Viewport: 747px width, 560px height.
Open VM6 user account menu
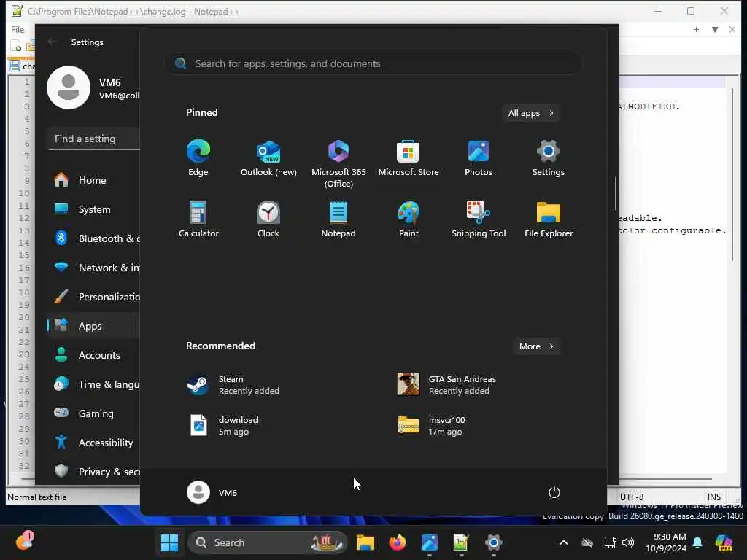(212, 492)
